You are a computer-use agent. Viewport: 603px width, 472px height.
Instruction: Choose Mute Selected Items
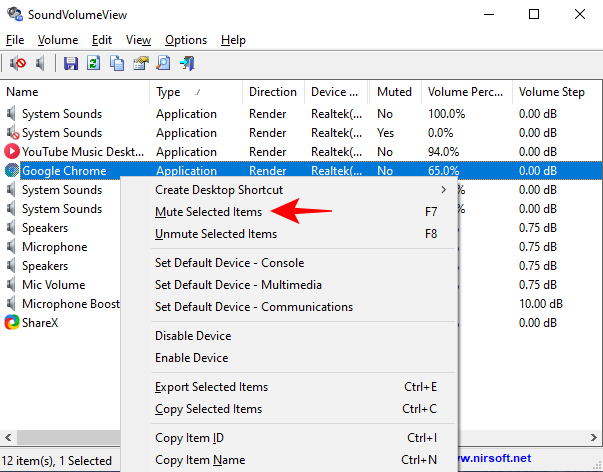[208, 212]
